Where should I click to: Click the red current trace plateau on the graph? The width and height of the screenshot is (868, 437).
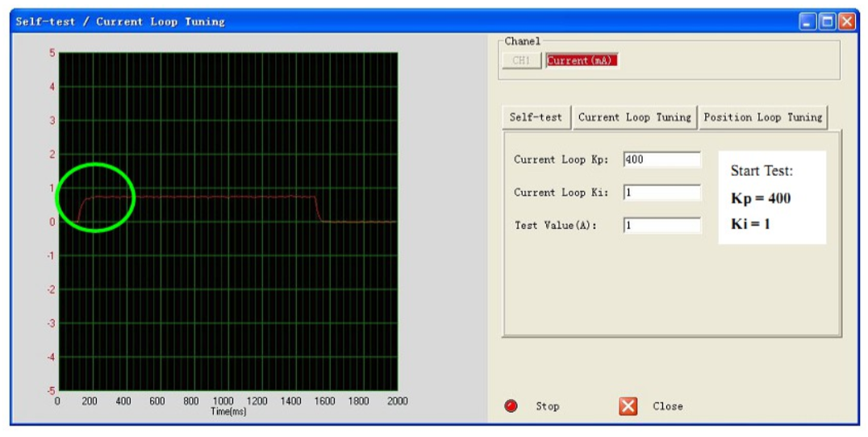coord(205,197)
